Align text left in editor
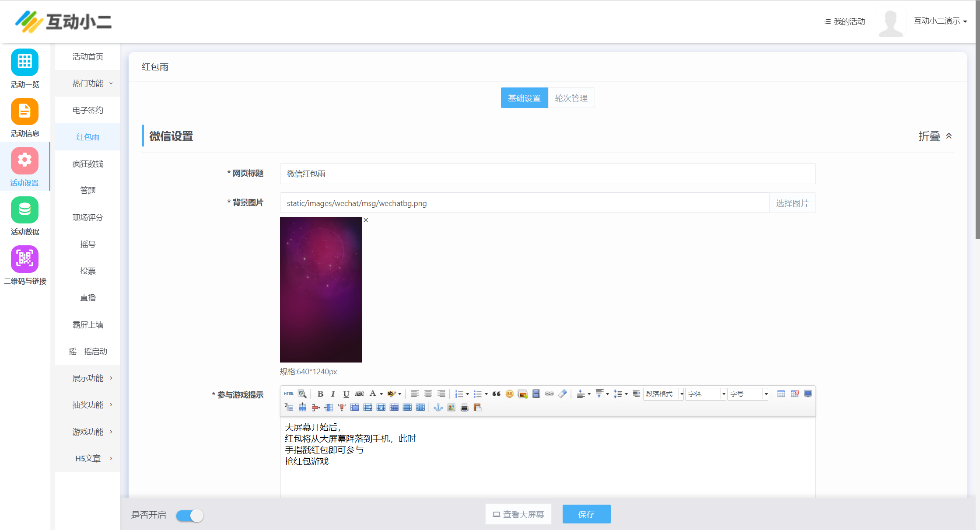Viewport: 980px width, 530px height. (x=415, y=394)
